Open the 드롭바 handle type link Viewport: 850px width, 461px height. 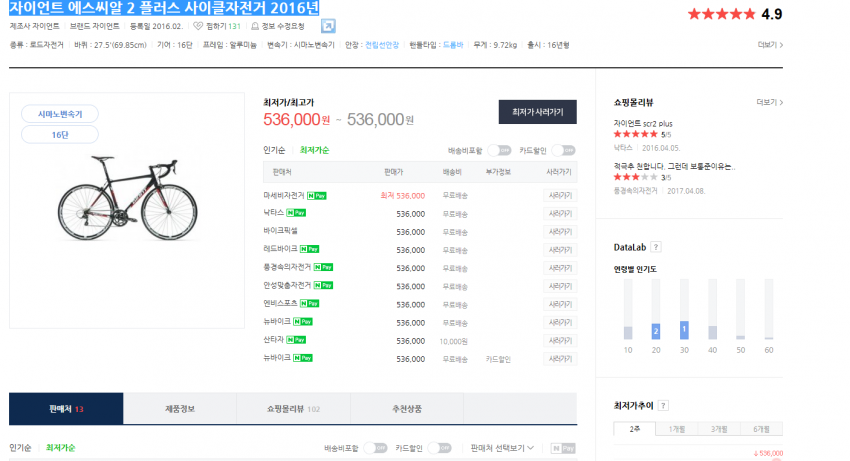pos(453,45)
